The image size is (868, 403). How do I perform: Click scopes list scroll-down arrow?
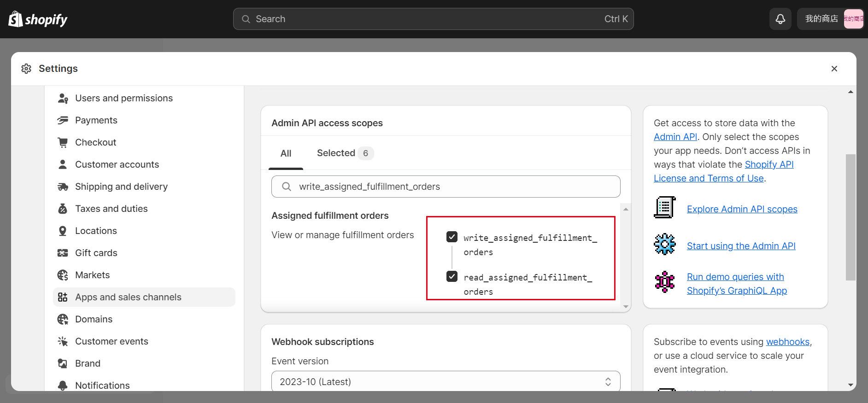[626, 306]
